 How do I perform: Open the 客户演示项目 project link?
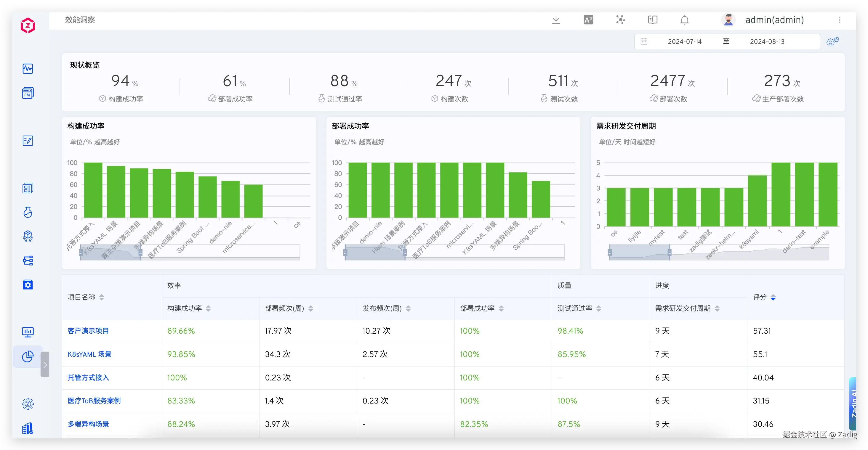(88, 331)
